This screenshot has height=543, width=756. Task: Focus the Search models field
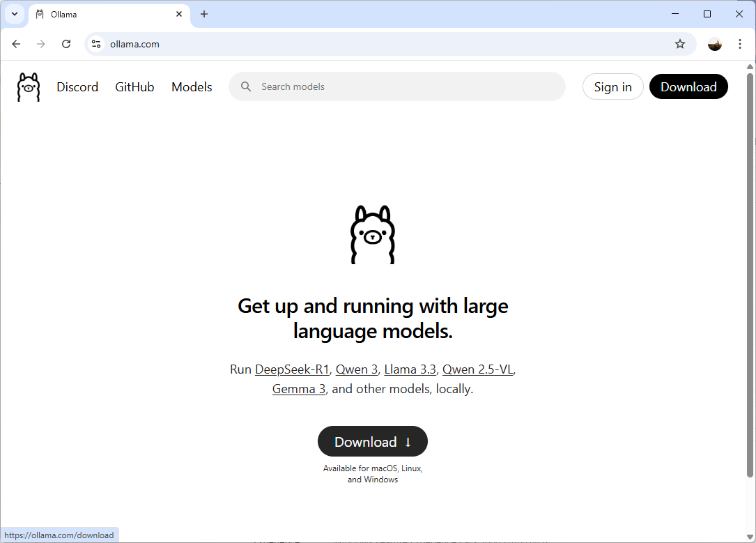[396, 86]
